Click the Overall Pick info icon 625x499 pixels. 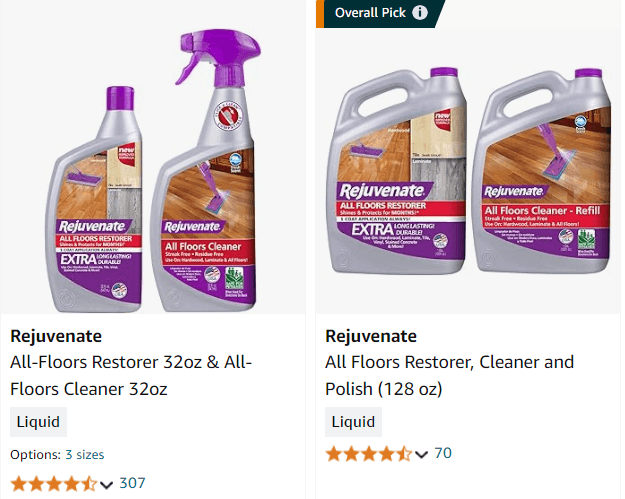coord(420,13)
